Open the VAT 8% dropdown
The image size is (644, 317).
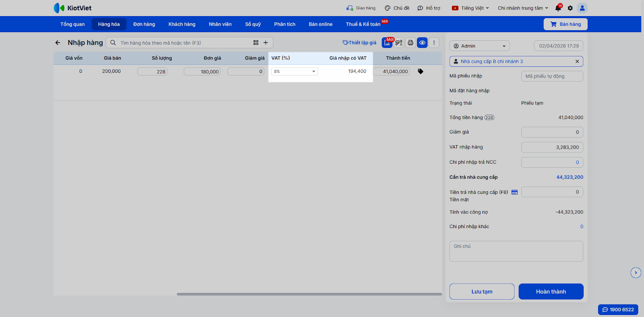click(294, 72)
